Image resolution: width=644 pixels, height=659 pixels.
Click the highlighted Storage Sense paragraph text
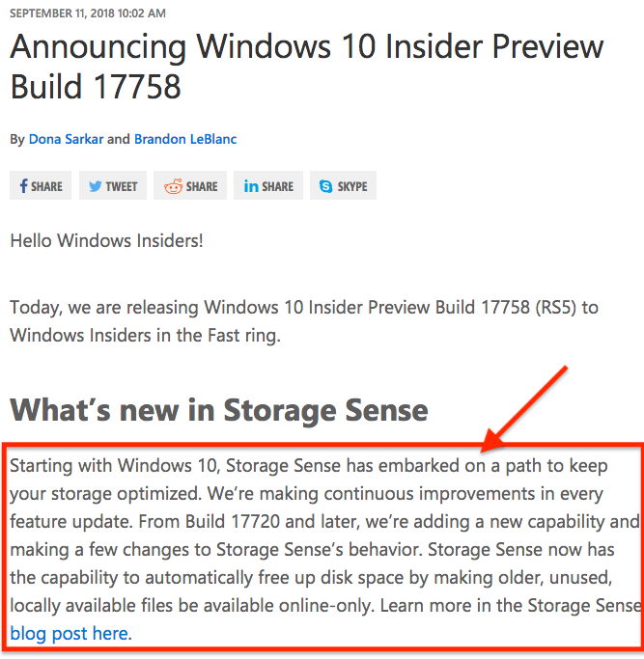pos(325,550)
